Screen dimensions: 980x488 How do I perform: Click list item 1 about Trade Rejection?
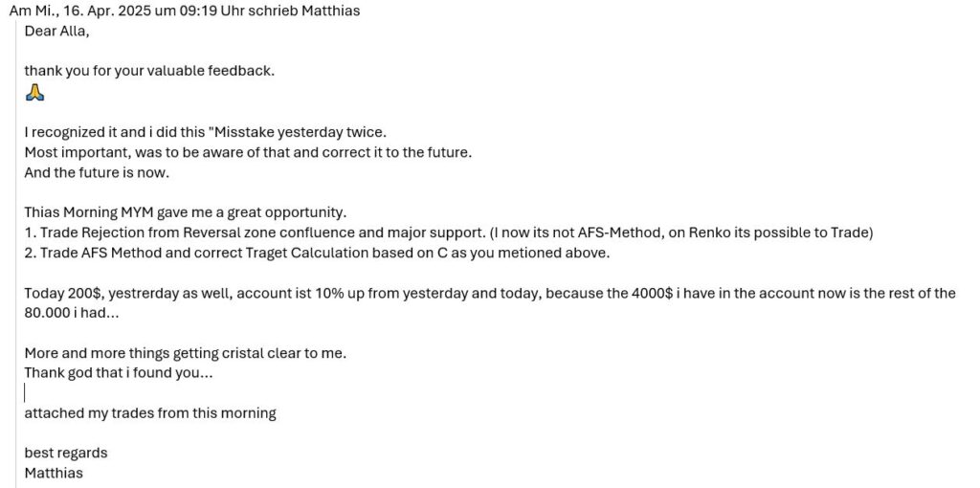pos(449,233)
